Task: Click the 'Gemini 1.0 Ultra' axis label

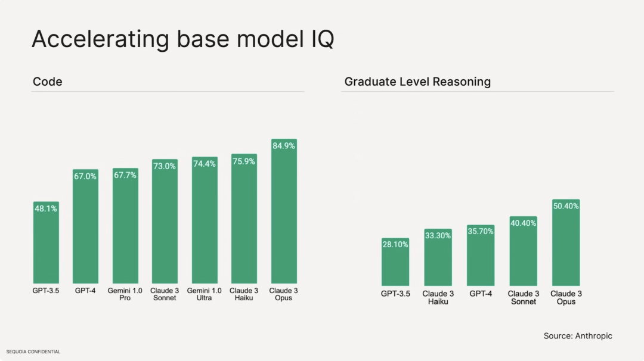Action: click(204, 294)
